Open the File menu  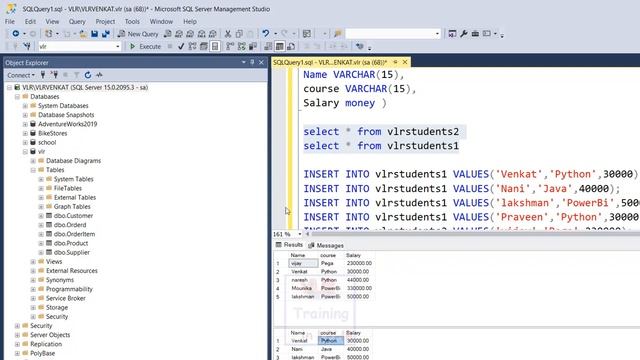(x=10, y=21)
